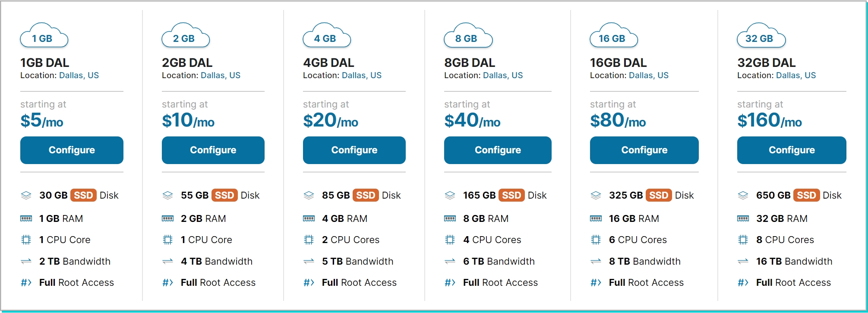Click the orange SSD badge beside 650 GB
This screenshot has height=313, width=868.
coord(806,196)
